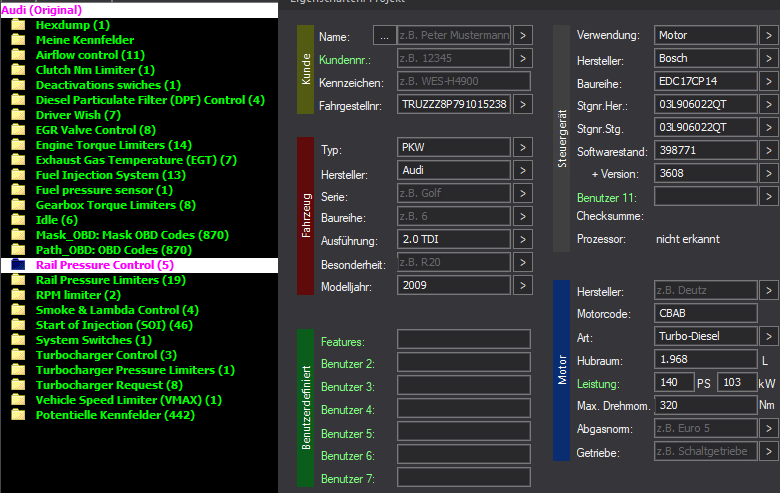780x493 pixels.
Task: Open the arrow next to Typ PKW field
Action: coord(522,147)
